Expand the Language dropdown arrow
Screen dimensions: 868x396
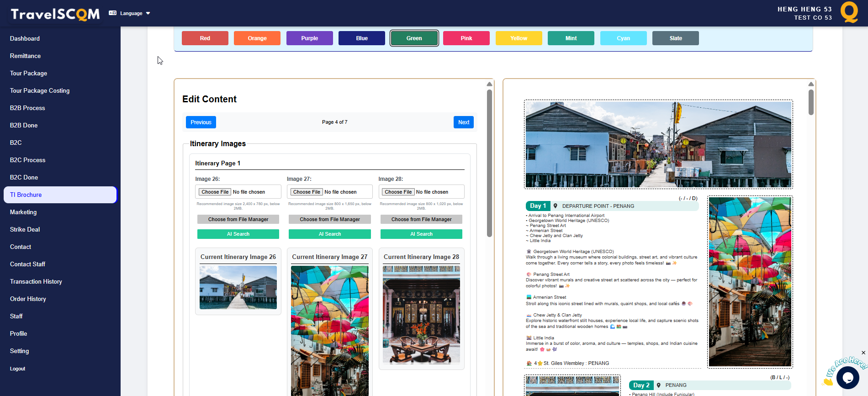[x=148, y=13]
